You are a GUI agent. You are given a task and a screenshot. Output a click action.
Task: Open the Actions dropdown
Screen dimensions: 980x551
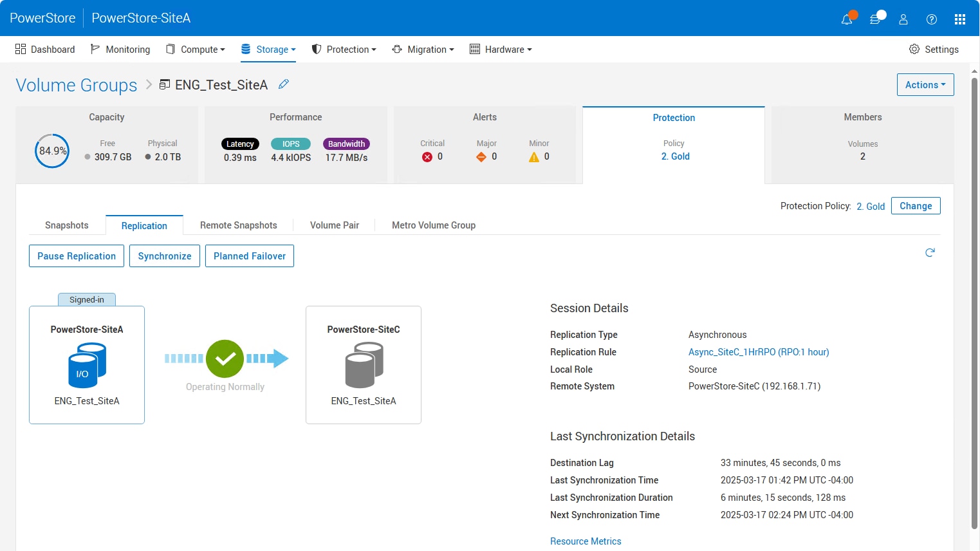925,85
